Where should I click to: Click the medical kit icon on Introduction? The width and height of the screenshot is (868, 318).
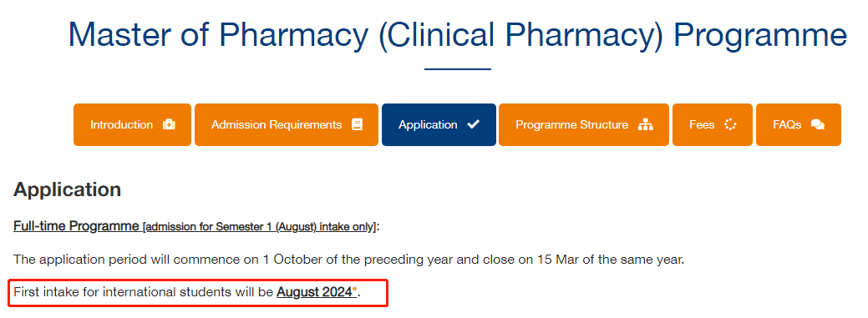(169, 125)
